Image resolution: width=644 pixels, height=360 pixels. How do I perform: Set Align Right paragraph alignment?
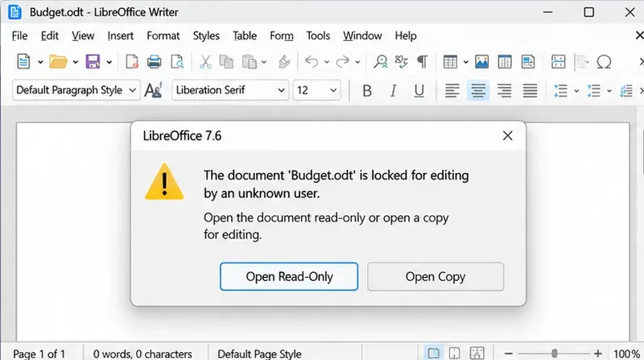pos(504,90)
